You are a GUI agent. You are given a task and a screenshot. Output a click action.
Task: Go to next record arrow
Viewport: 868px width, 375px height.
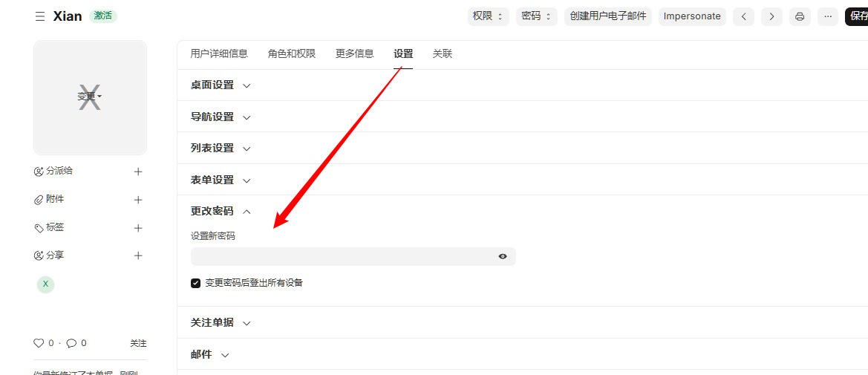tap(771, 16)
